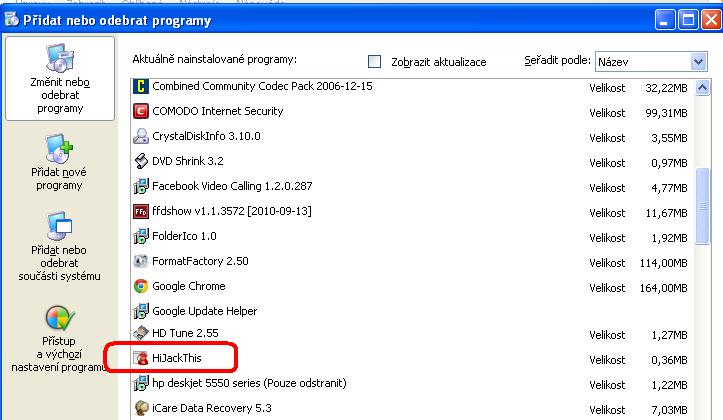Screen dimensions: 723x420
Task: Enable the 'Zobrazit aktualizace' checkbox
Action: tap(374, 61)
